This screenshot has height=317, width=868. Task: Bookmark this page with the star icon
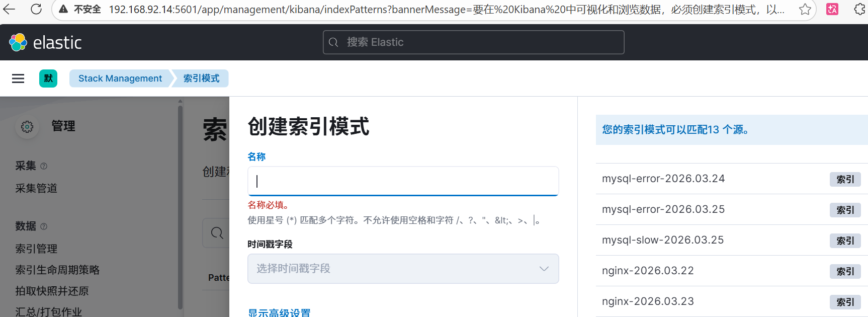[x=805, y=9]
